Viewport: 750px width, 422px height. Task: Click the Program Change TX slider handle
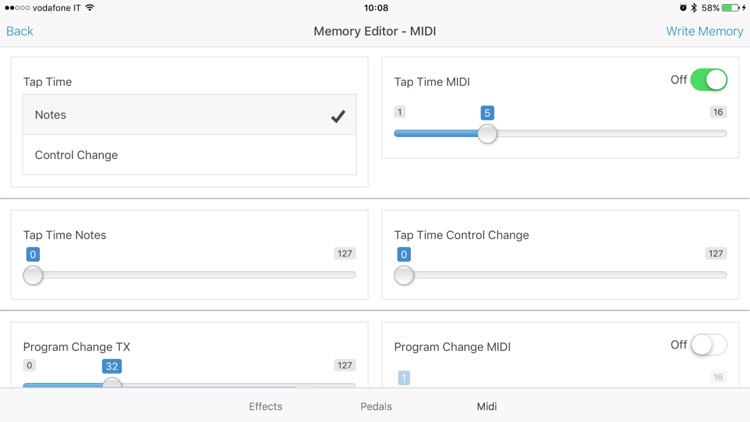tap(112, 385)
